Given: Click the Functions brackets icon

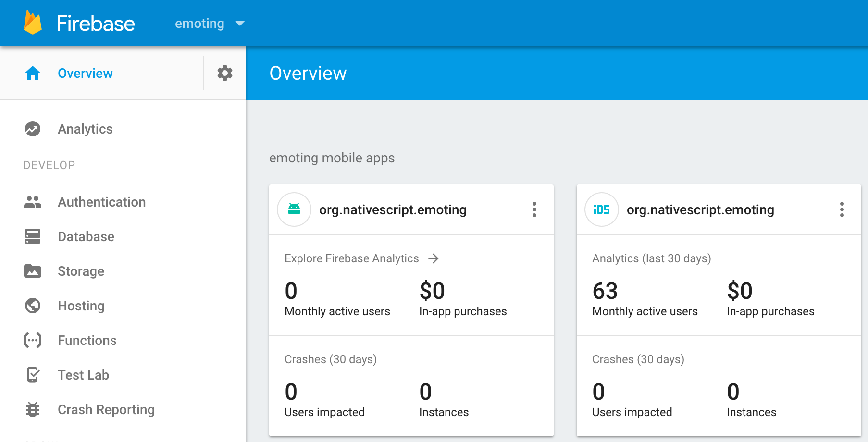Looking at the screenshot, I should click(33, 340).
